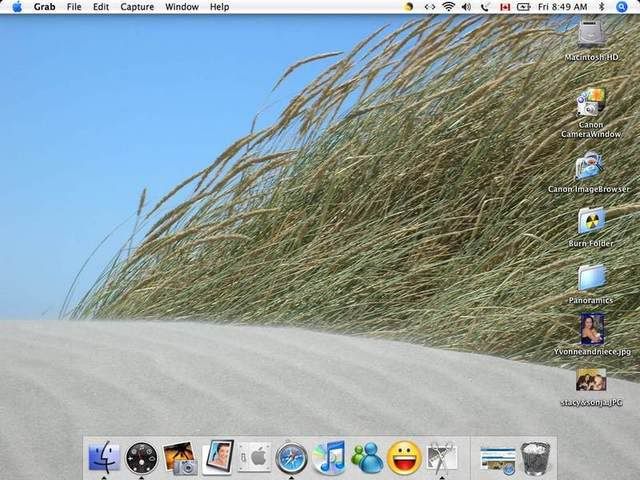This screenshot has height=480, width=640.
Task: Open the Capture menu
Action: click(137, 7)
